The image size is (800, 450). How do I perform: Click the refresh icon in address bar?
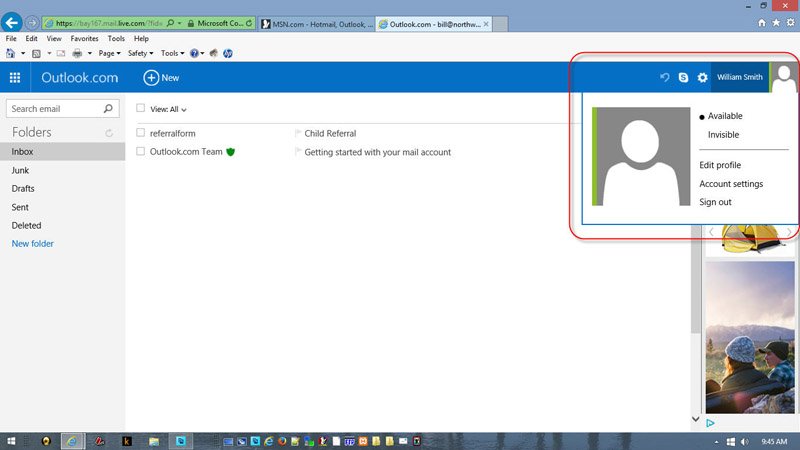click(x=249, y=23)
